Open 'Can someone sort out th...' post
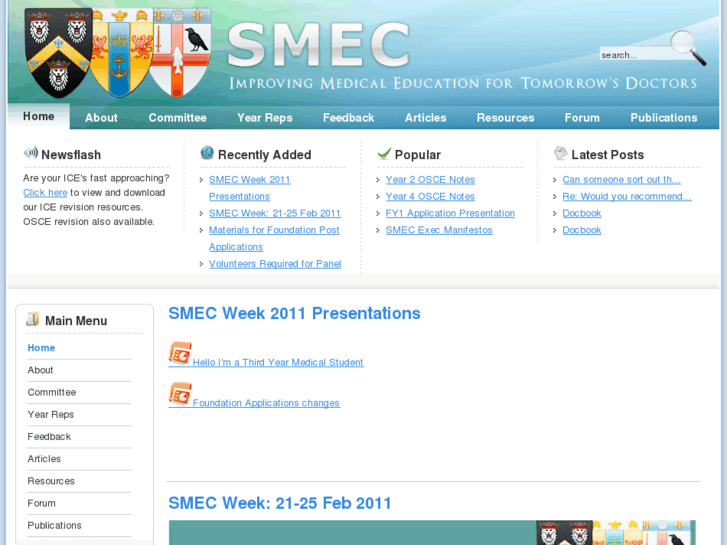727x545 pixels. 621,180
